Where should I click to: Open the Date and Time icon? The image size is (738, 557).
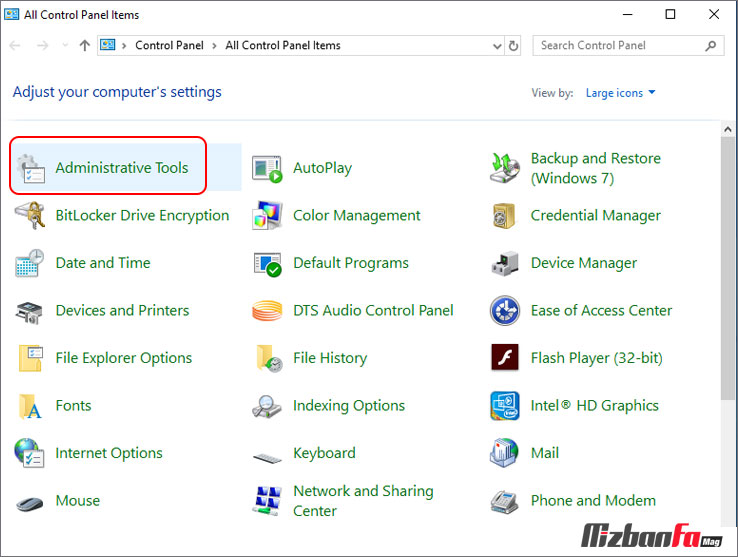[x=30, y=263]
